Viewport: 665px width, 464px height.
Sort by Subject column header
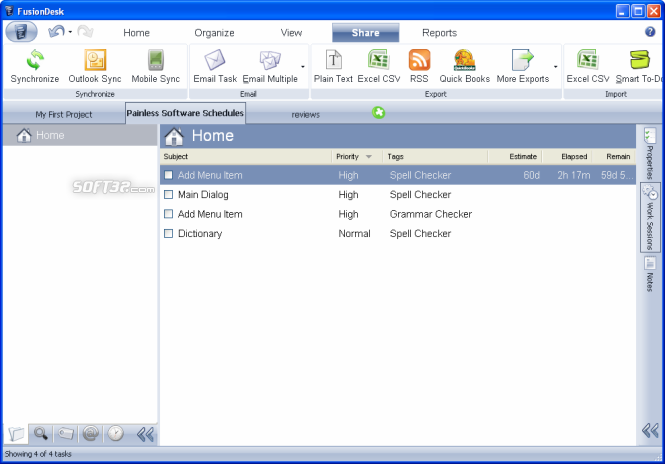(x=246, y=157)
